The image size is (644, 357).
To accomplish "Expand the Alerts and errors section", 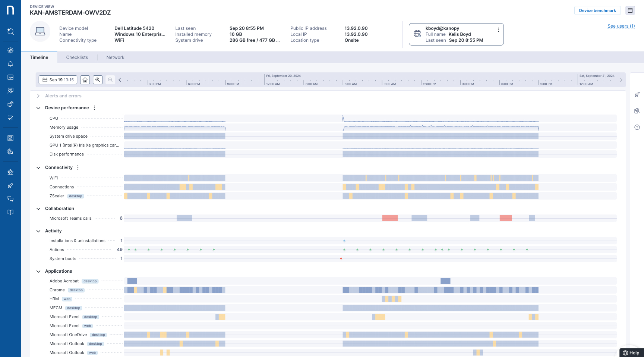I will tap(38, 96).
